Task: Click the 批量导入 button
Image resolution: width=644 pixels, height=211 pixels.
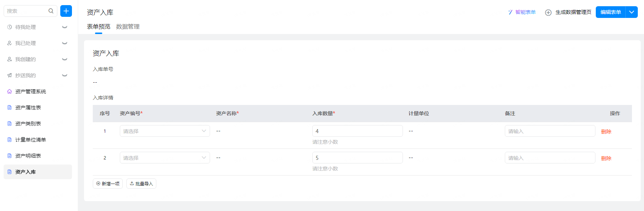Action: (x=141, y=184)
